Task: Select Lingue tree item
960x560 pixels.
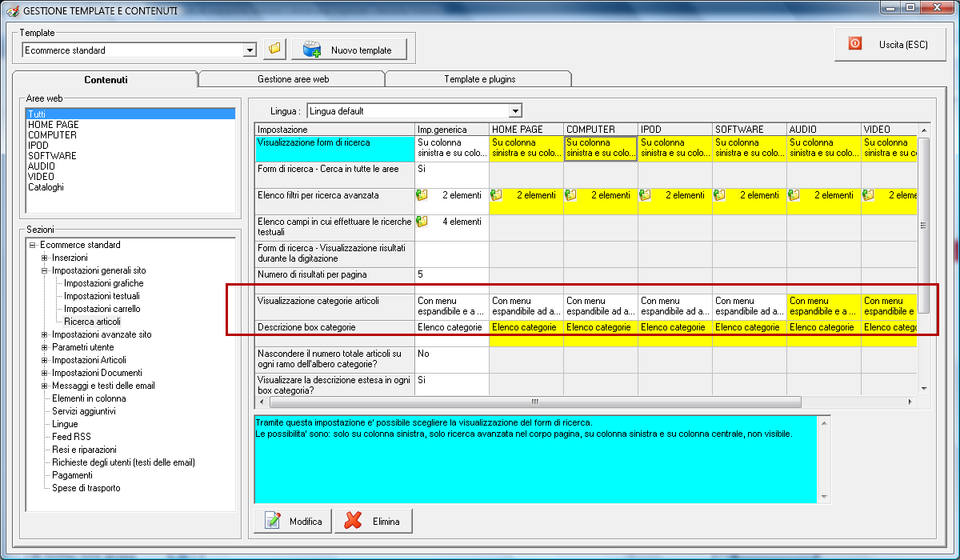Action: pyautogui.click(x=66, y=424)
